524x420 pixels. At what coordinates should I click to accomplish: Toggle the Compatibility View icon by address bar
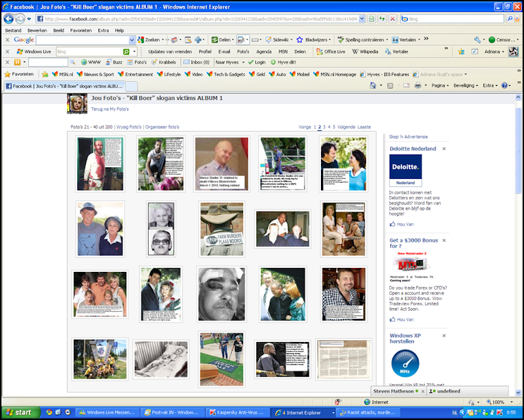(371, 19)
